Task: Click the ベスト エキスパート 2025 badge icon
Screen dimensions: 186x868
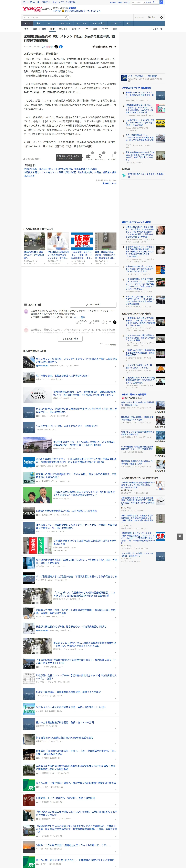Action: [x=124, y=78]
